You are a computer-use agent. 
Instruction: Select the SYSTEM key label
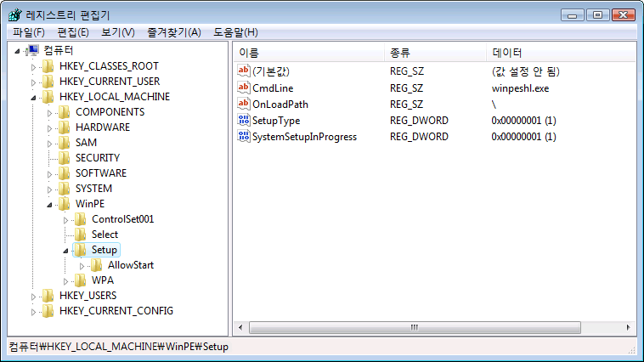93,189
